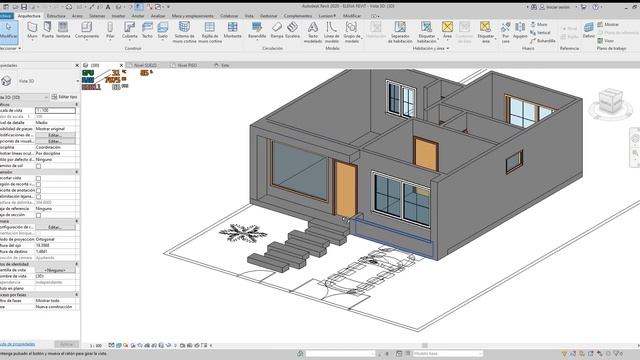
Task: Select Etiquetar habitación tool
Action: (x=427, y=32)
